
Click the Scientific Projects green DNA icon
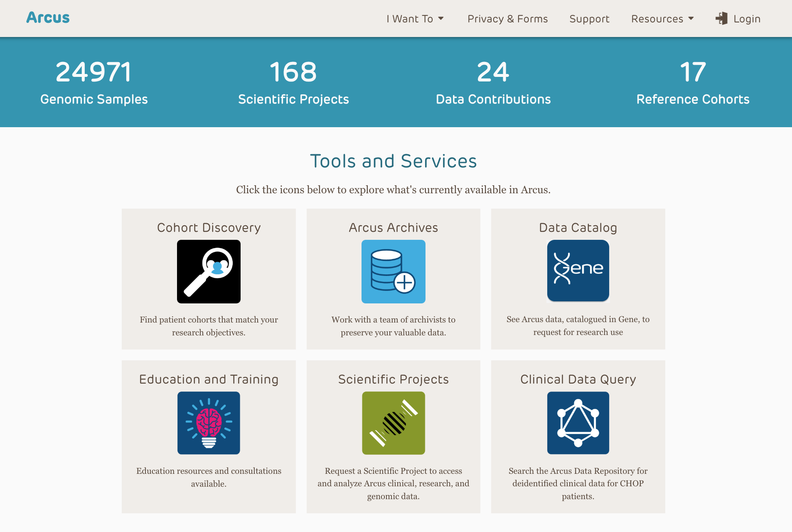393,423
